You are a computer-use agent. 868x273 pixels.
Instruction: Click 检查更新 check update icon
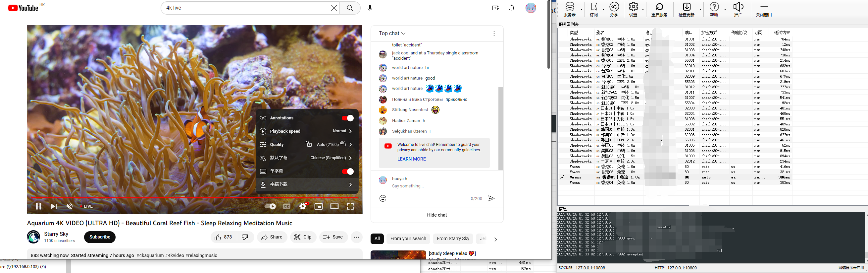click(687, 9)
